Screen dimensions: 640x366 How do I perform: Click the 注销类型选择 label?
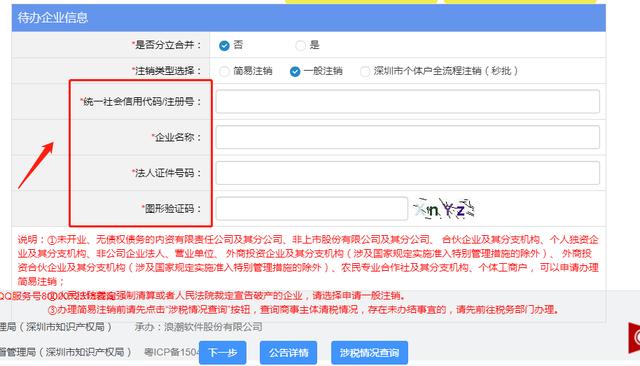(x=167, y=71)
